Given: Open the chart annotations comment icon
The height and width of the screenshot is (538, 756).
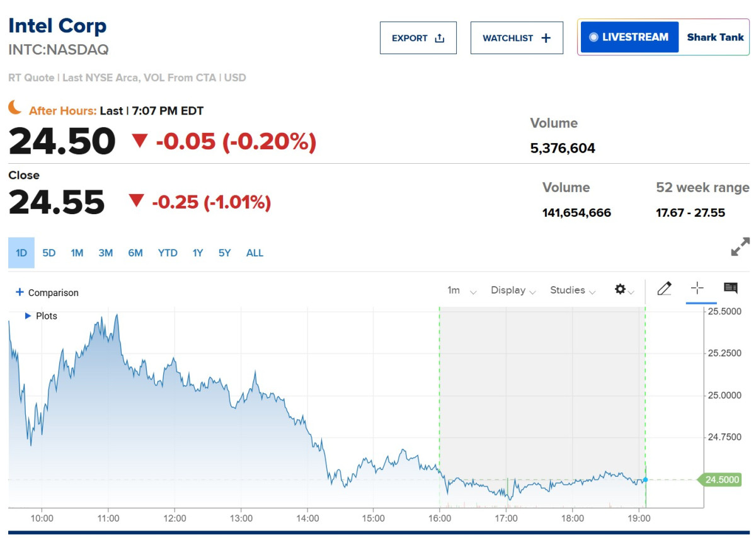Looking at the screenshot, I should pos(730,289).
